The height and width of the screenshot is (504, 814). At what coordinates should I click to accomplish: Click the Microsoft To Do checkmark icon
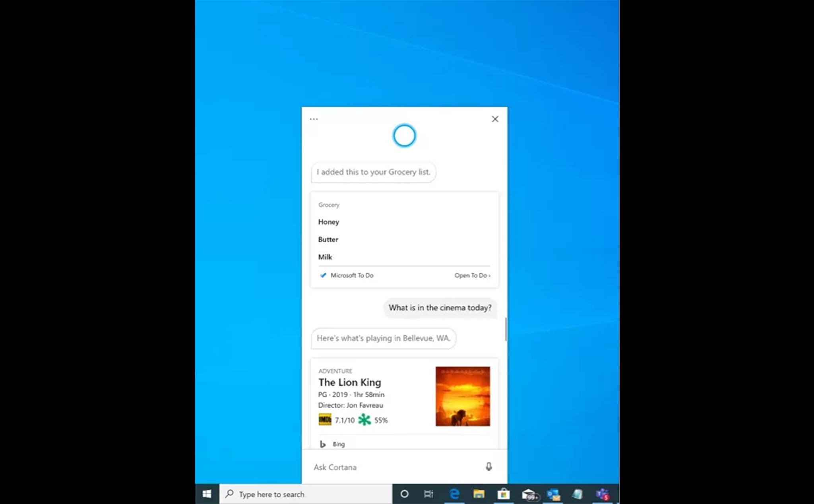pyautogui.click(x=323, y=275)
